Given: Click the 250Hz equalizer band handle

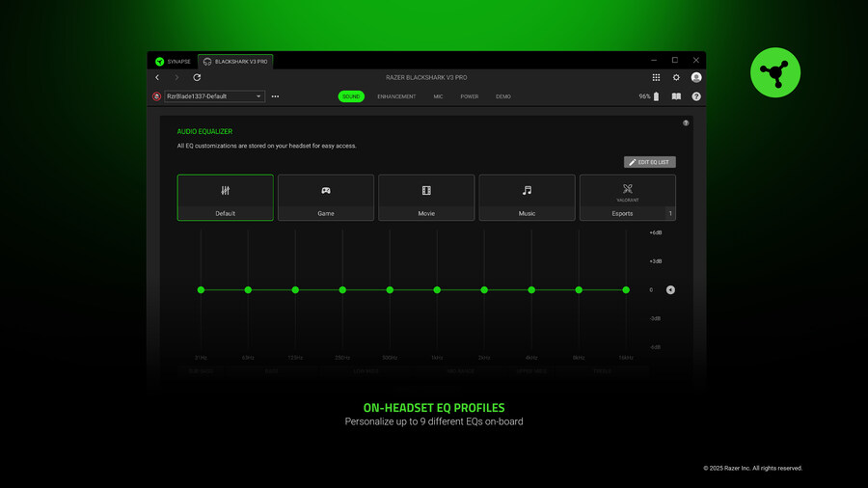Looking at the screenshot, I should coord(342,290).
